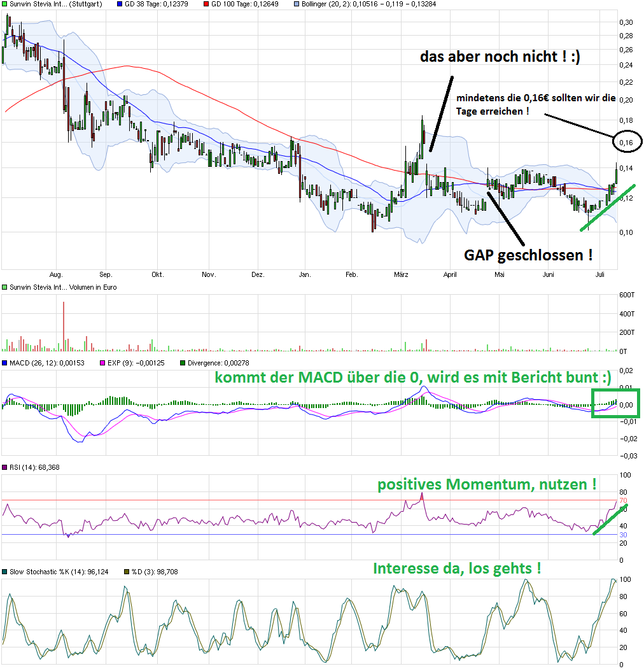
Task: Click the 0,20 price axis value
Action: [x=626, y=100]
